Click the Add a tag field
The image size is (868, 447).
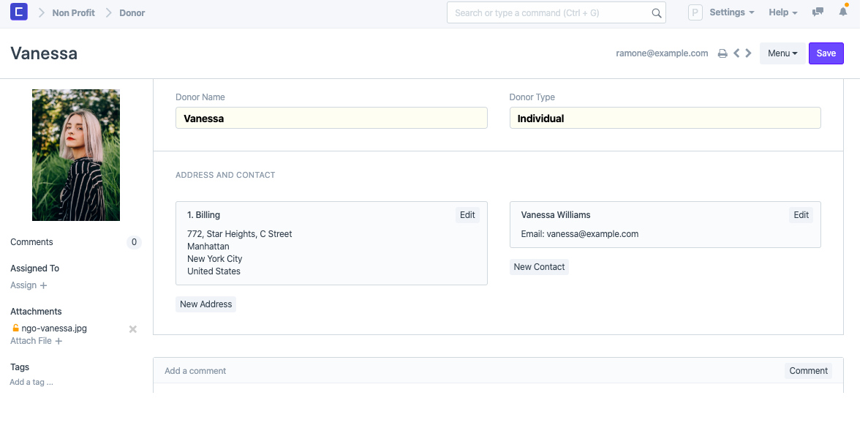(x=31, y=382)
